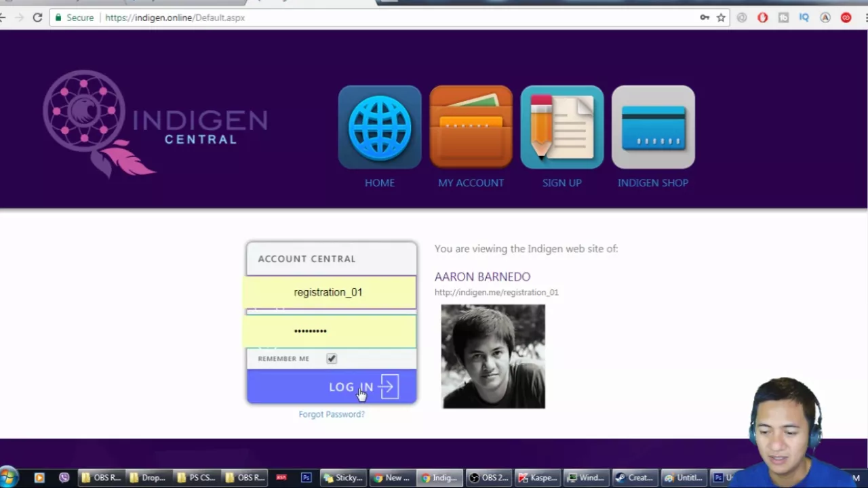Click the ACCOUNT CENTRAL heading text

click(x=307, y=259)
